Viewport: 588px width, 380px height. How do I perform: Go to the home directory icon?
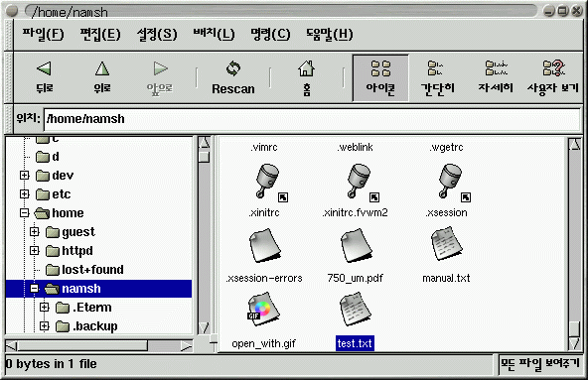pyautogui.click(x=306, y=68)
